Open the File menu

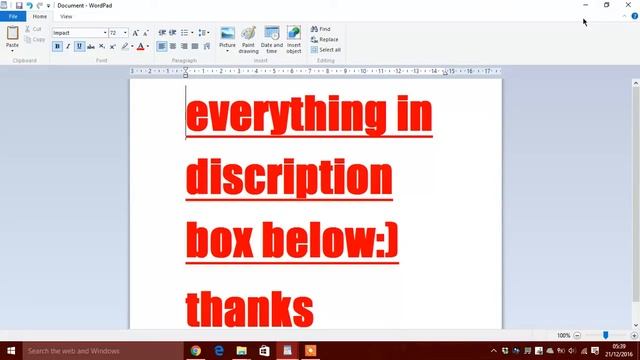13,16
